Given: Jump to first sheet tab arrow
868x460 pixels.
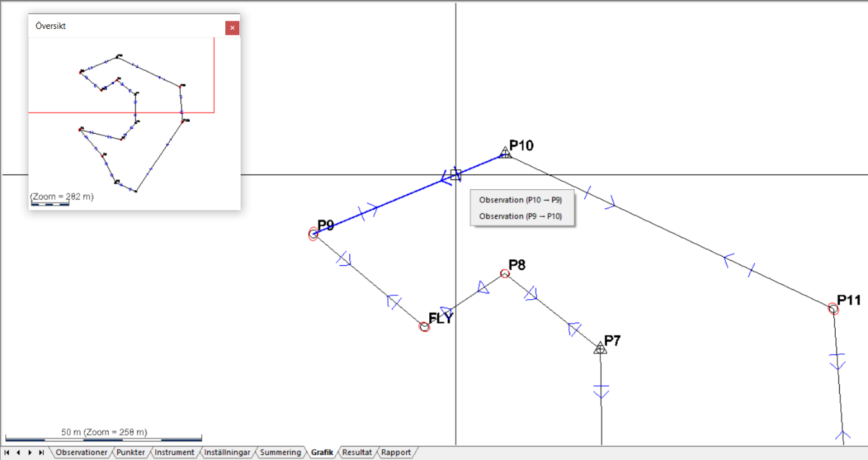Looking at the screenshot, I should pyautogui.click(x=8, y=453).
